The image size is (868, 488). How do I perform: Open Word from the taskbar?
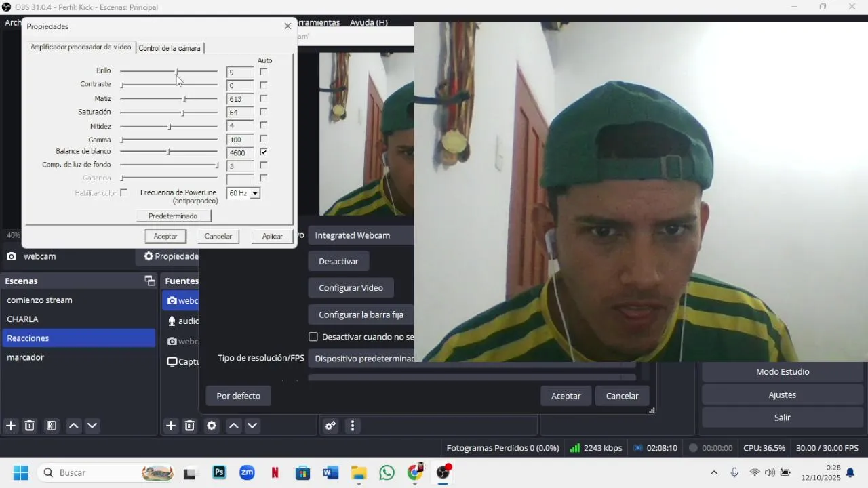point(331,472)
